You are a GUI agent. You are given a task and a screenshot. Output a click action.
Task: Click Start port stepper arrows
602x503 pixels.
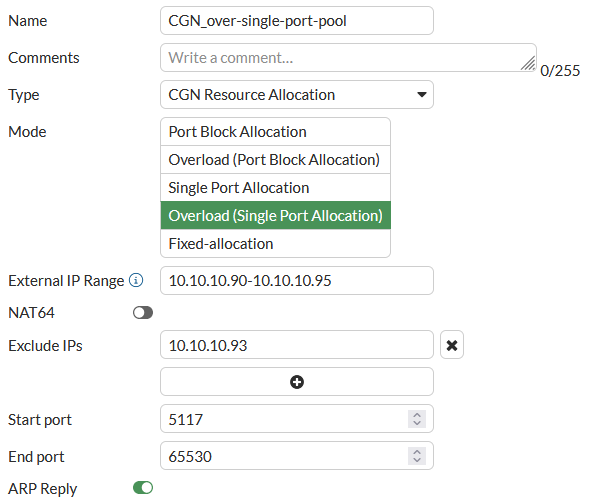[417, 420]
